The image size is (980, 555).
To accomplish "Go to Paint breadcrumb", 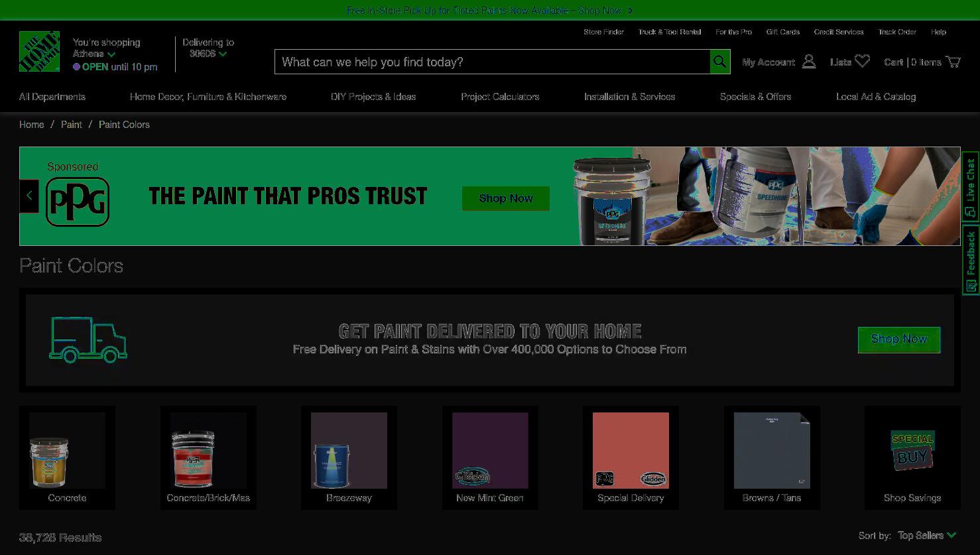I will [72, 124].
